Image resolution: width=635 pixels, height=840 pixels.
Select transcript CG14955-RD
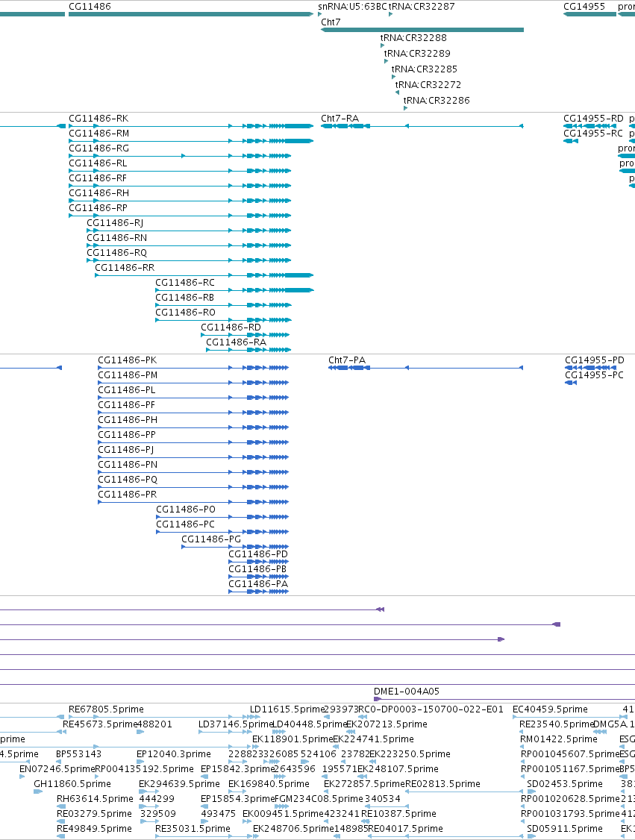589,126
